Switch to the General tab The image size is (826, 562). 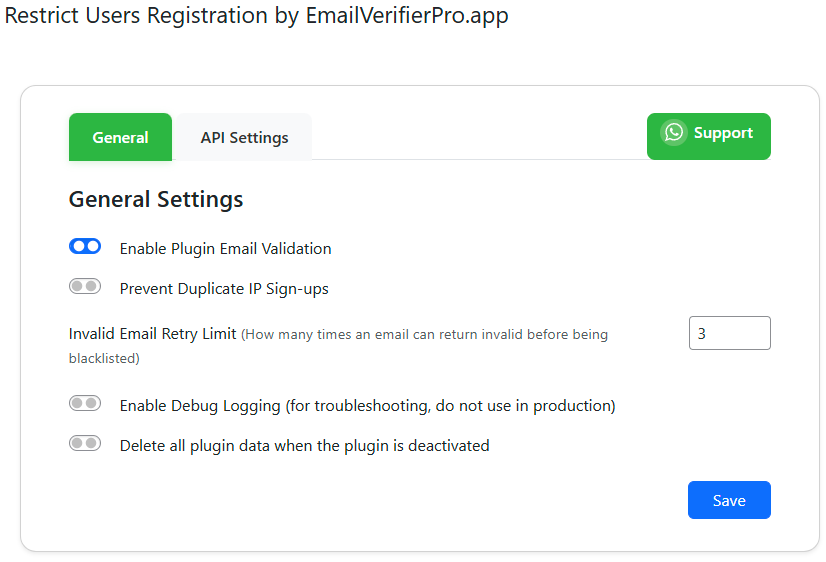(120, 137)
